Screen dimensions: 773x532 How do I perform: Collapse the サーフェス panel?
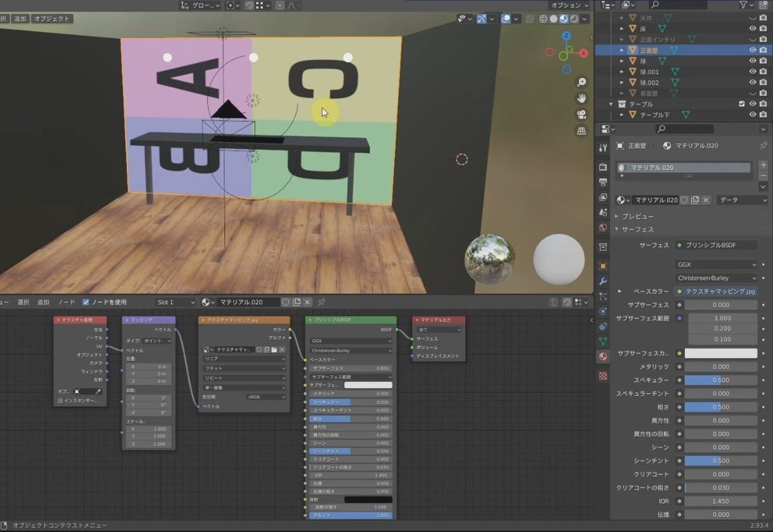(617, 229)
